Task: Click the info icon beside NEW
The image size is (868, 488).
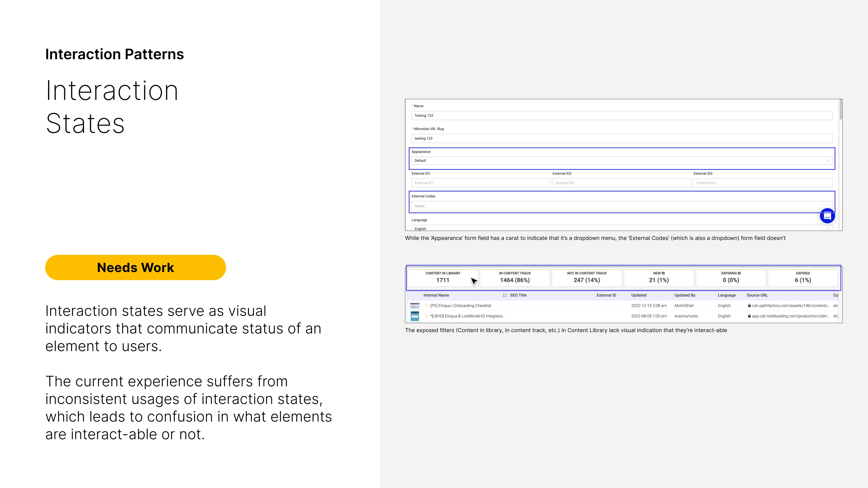Action: coord(663,273)
